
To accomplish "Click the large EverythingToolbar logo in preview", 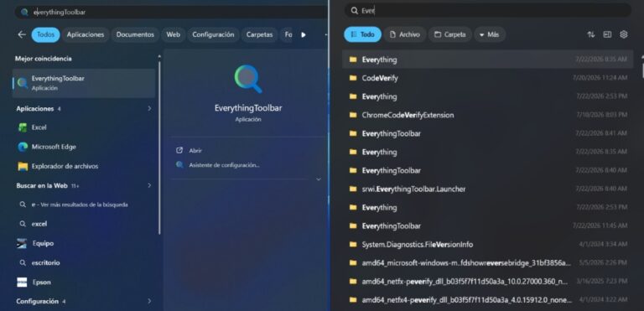I will (248, 79).
